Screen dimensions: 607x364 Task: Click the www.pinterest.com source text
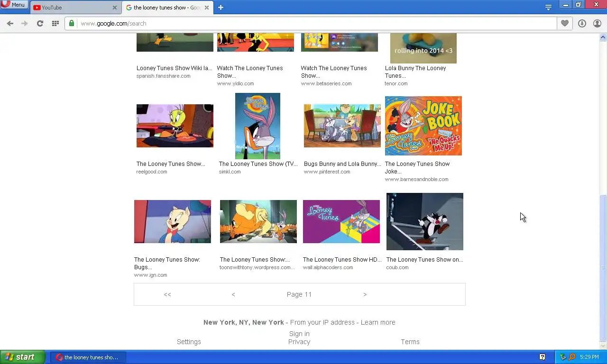[327, 172]
